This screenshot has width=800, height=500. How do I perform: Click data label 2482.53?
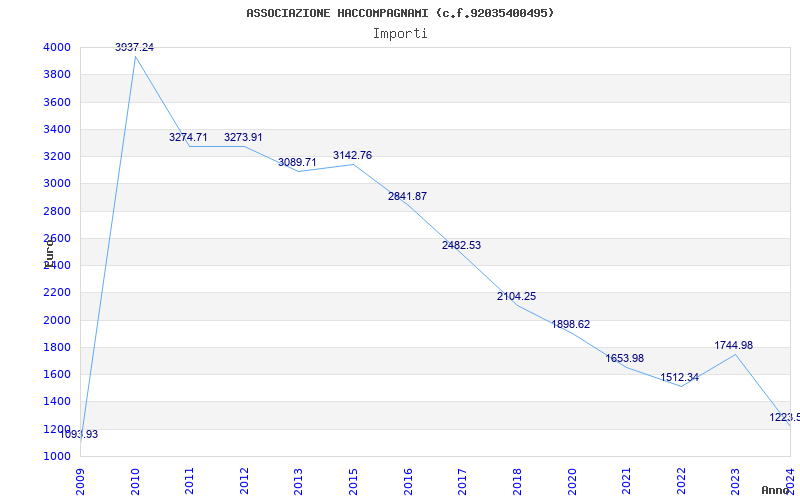click(462, 245)
